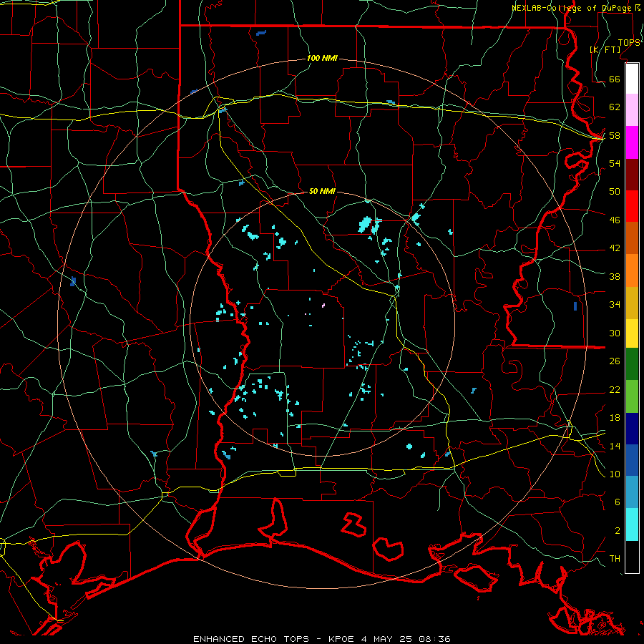644x644 pixels.
Task: Click the black TH legend color
Action: (632, 557)
